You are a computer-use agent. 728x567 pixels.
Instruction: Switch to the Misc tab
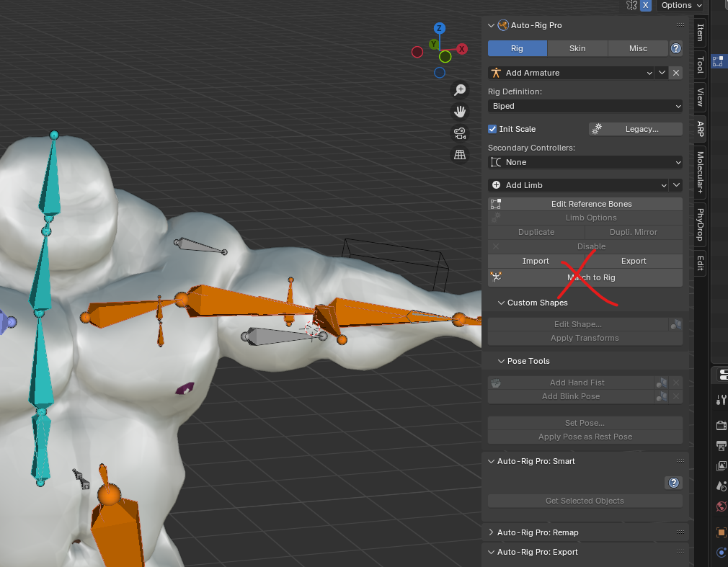(x=638, y=48)
